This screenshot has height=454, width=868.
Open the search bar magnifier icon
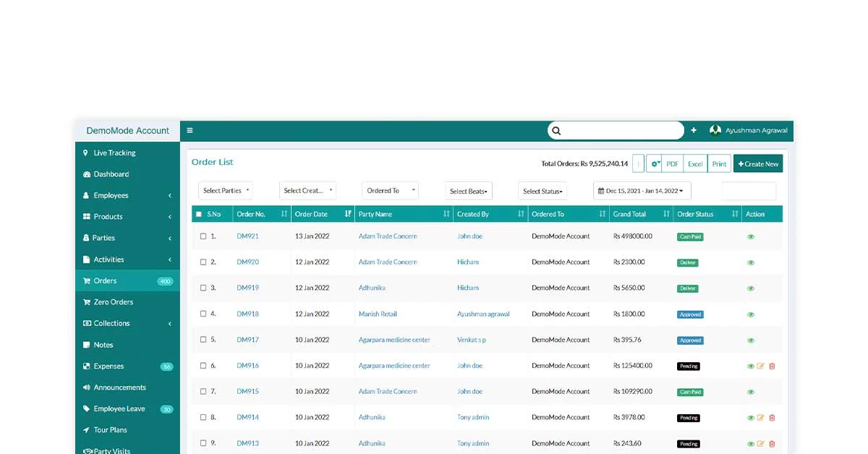556,130
